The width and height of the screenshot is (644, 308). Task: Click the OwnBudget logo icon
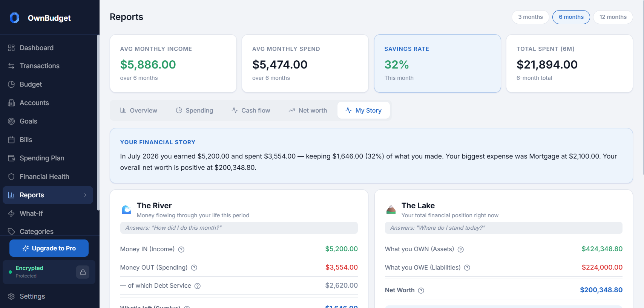14,18
